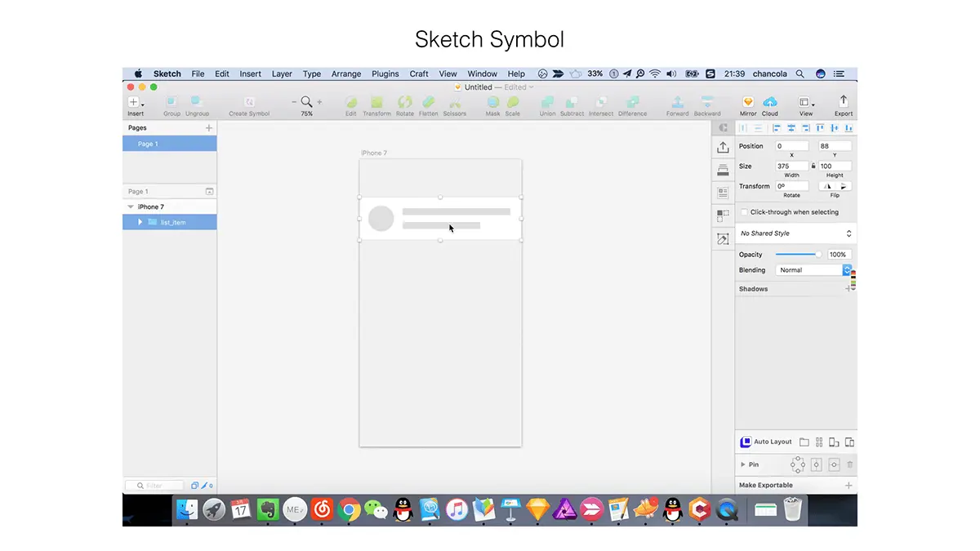Toggle the Auto Layout button
The image size is (980, 551).
click(x=766, y=442)
